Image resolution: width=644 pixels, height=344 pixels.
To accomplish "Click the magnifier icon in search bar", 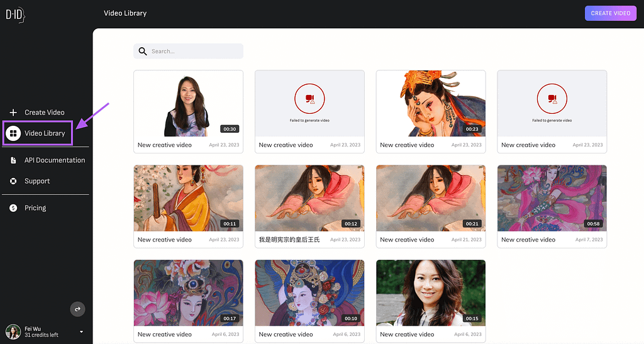I will [143, 52].
